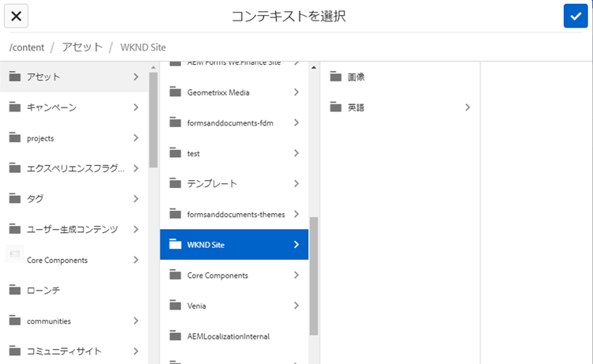Viewport: 593px width, 364px height.
Task: Expand the test folder chevron
Action: (x=296, y=153)
